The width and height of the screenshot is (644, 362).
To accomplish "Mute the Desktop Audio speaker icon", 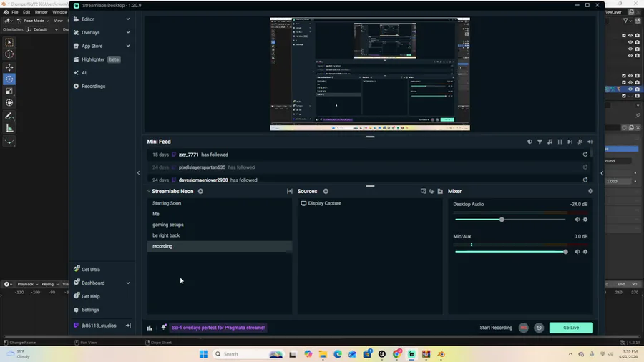I will point(577,220).
